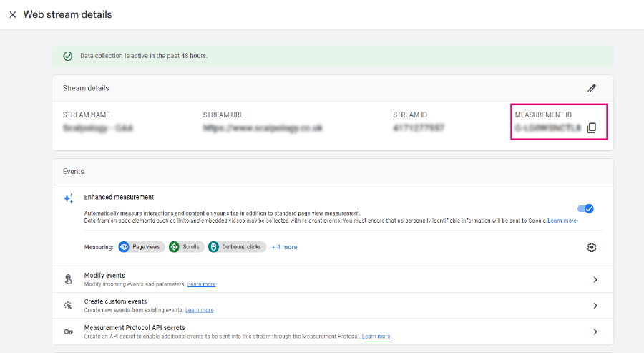
Task: Click the API secrets key icon
Action: tap(68, 332)
